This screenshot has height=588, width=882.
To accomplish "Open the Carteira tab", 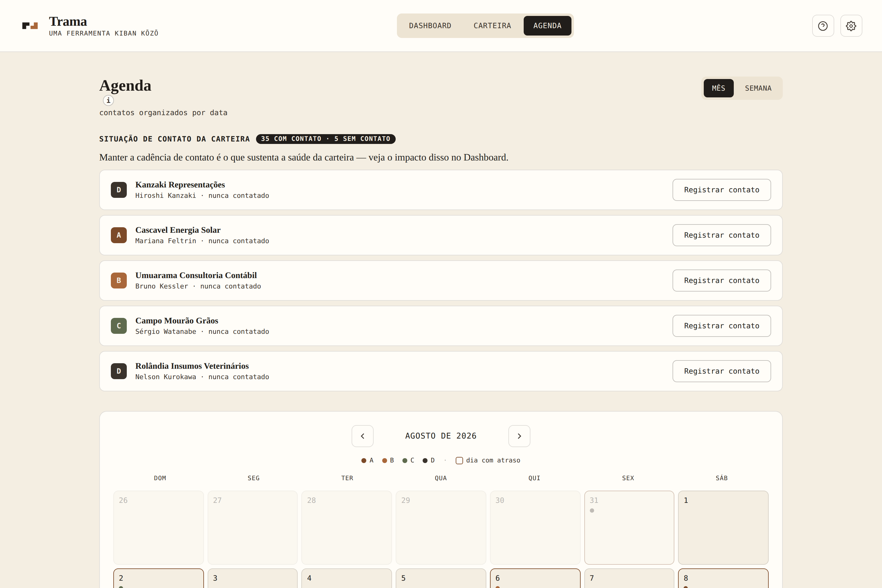I will click(x=492, y=26).
